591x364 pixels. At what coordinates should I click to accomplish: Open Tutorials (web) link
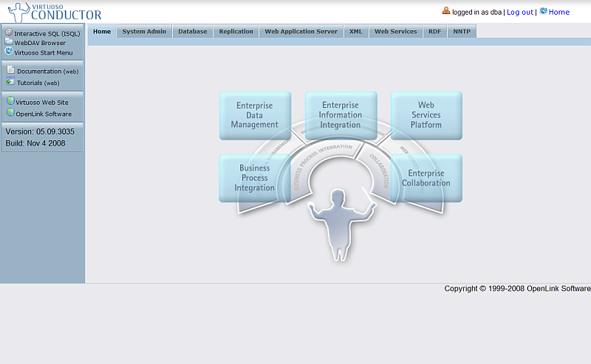click(x=38, y=83)
